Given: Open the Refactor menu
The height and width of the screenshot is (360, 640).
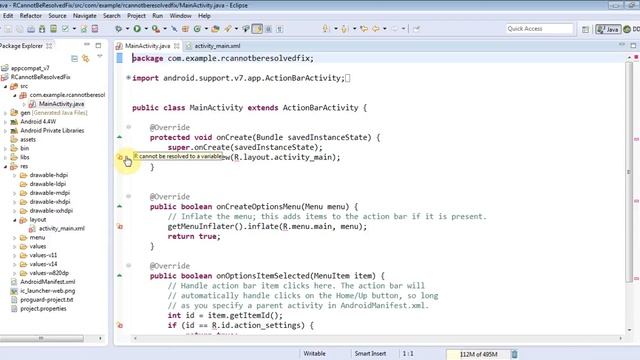Looking at the screenshot, I should point(31,16).
